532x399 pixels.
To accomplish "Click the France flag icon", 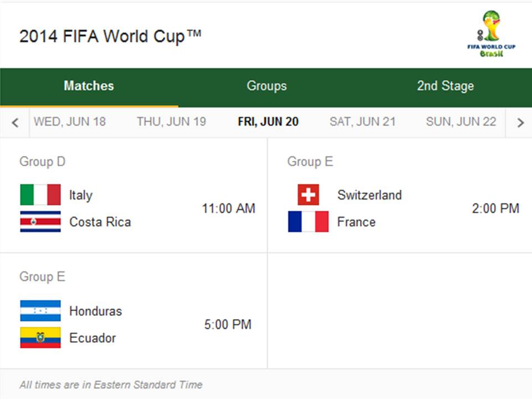I will click(307, 222).
